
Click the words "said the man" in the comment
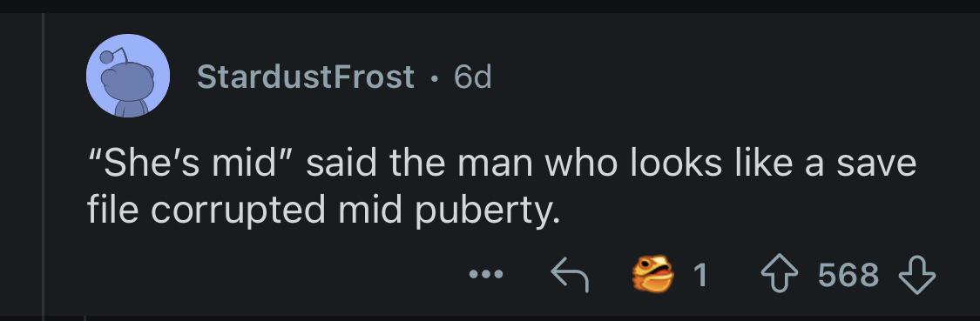[x=422, y=164]
